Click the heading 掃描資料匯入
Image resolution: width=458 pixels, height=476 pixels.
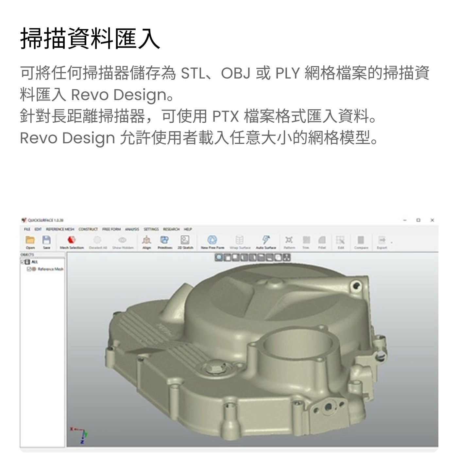90,39
